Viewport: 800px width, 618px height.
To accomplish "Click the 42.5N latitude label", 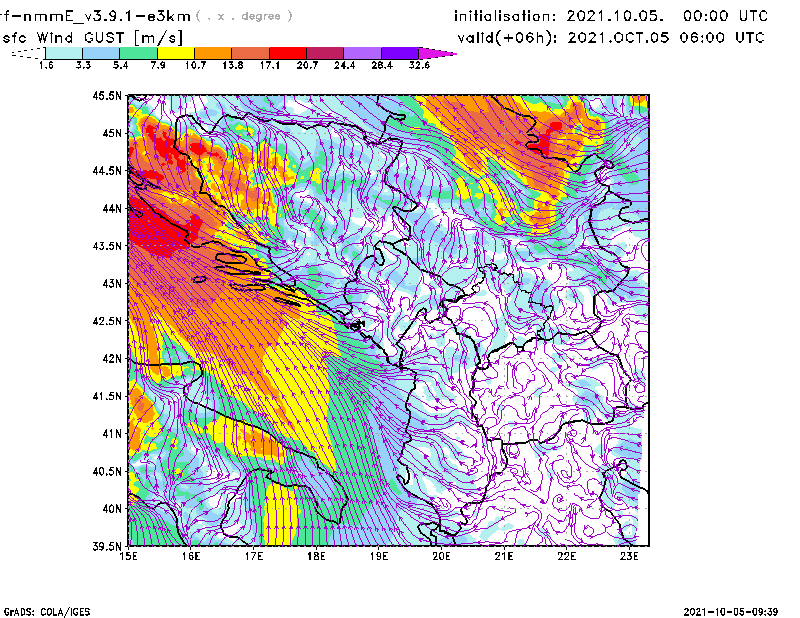I will [x=108, y=321].
